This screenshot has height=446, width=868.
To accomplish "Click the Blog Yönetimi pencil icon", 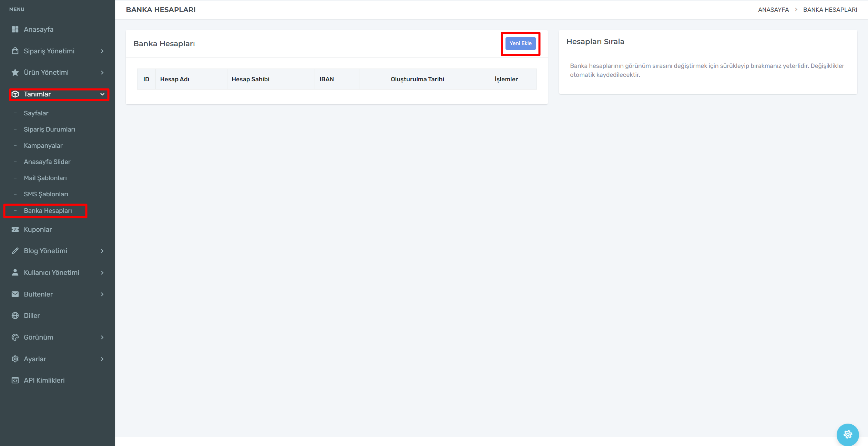I will coord(15,251).
